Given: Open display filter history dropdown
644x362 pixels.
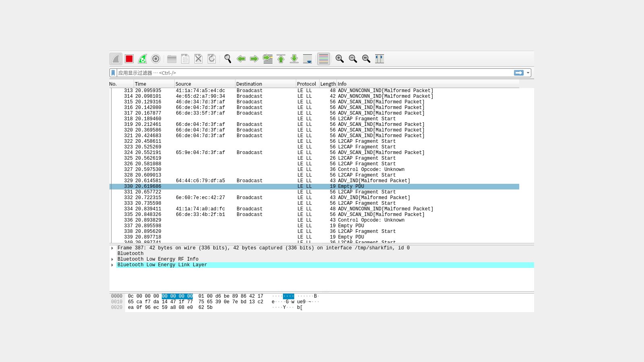Looking at the screenshot, I should tap(528, 73).
